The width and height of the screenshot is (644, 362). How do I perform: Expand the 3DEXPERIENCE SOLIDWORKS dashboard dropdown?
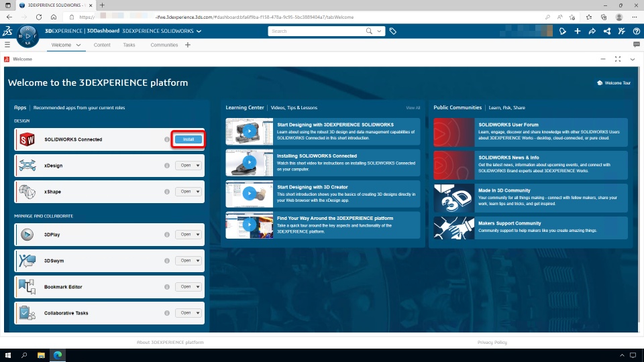[x=199, y=32]
